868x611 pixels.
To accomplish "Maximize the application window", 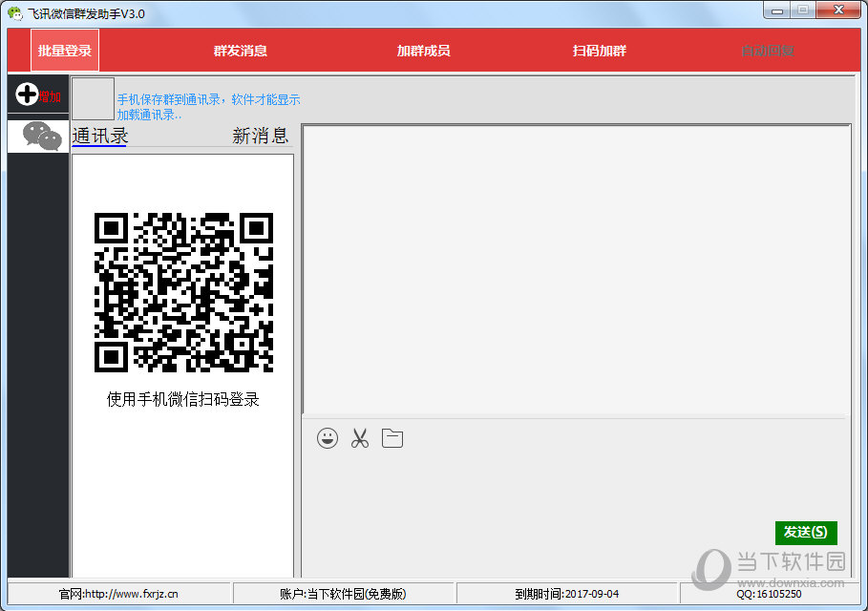I will (x=803, y=10).
